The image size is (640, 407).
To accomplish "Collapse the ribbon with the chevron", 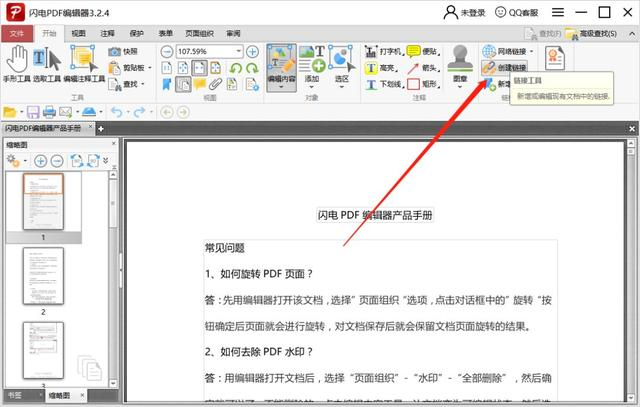I will [631, 34].
